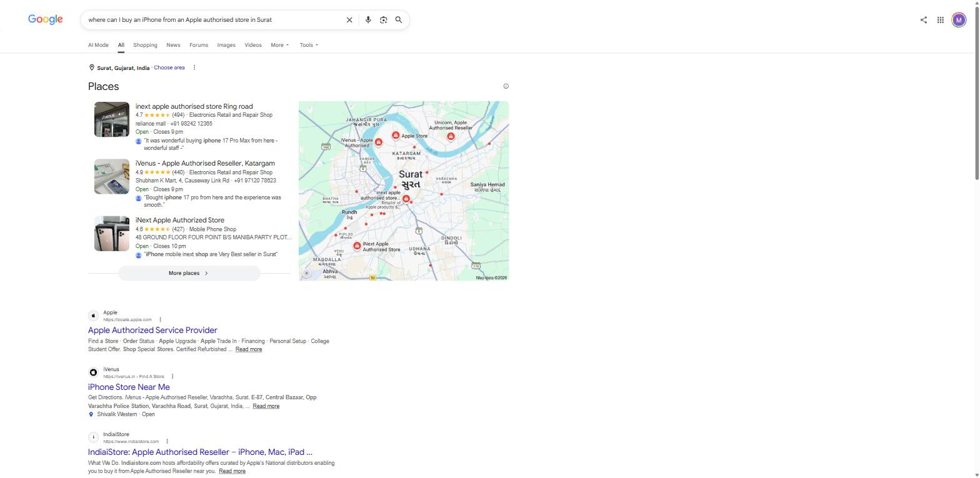This screenshot has width=980, height=478.
Task: Select the All results tab
Action: tap(121, 45)
